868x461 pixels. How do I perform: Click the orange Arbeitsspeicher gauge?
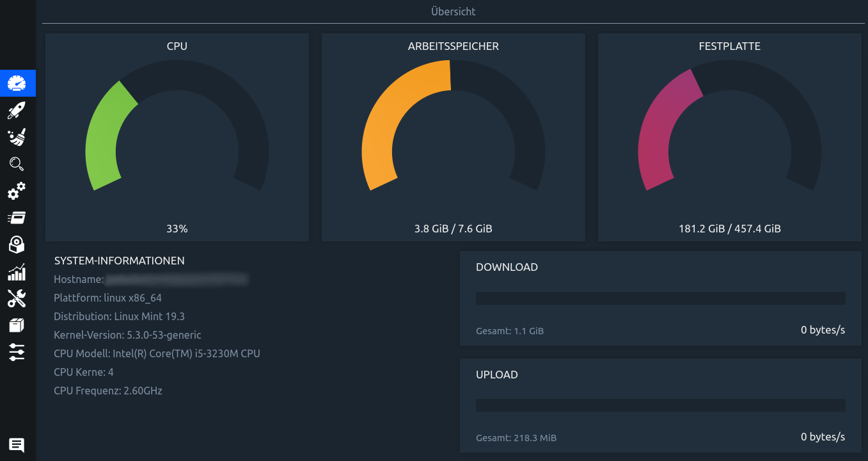coord(454,126)
